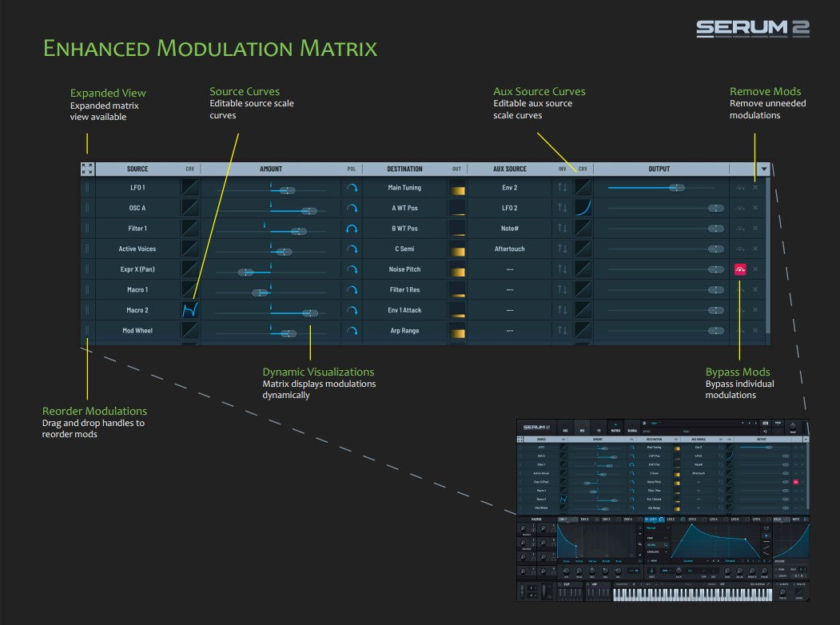Open the aux curve box in the Aftertouch row
Screen dimensions: 840x625
coord(583,249)
